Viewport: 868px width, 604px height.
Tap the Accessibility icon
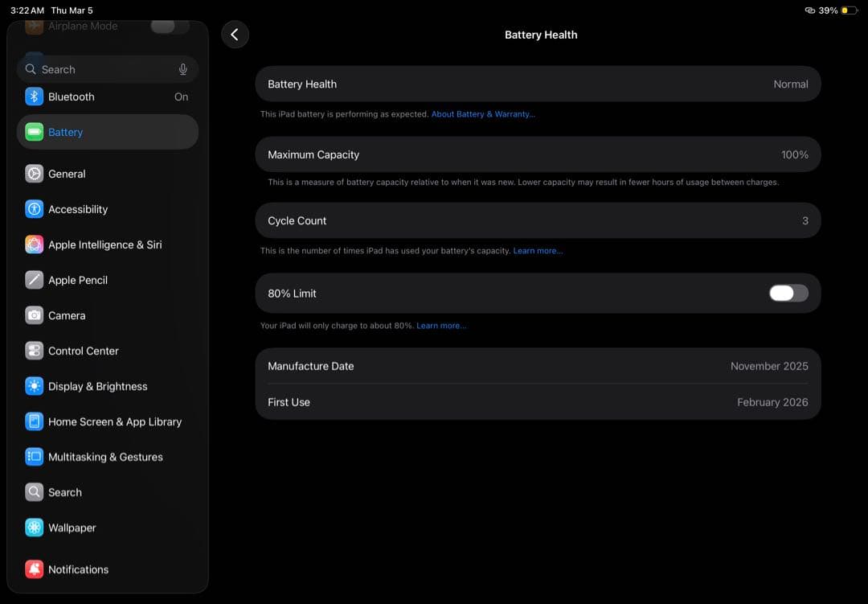click(x=34, y=209)
